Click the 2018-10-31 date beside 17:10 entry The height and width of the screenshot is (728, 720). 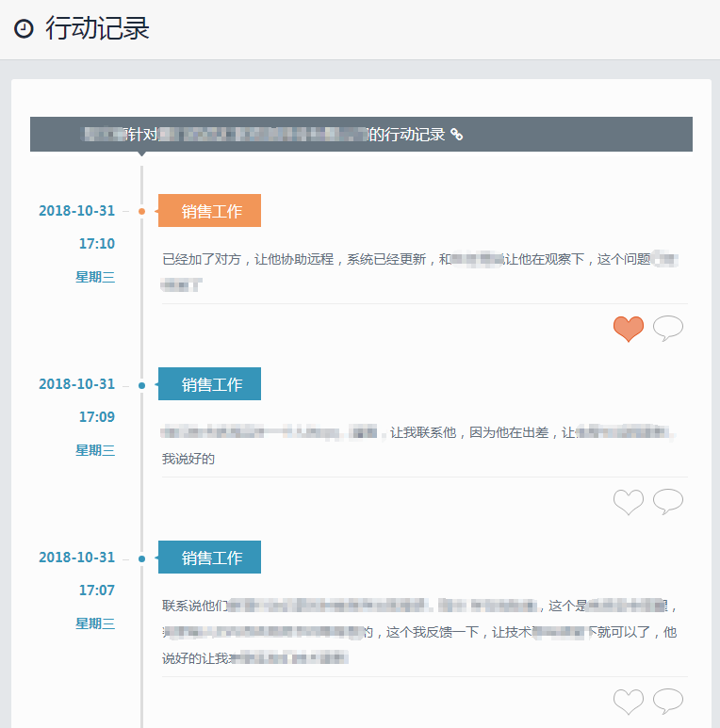pos(76,211)
